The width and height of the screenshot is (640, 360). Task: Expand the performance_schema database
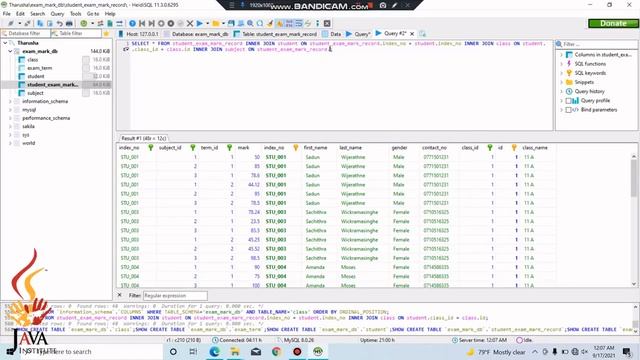(x=10, y=118)
